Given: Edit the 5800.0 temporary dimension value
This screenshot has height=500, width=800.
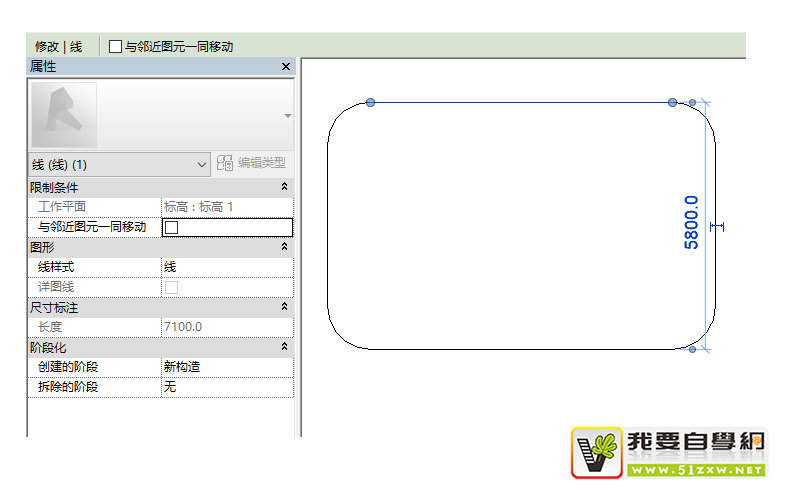Looking at the screenshot, I should (691, 222).
